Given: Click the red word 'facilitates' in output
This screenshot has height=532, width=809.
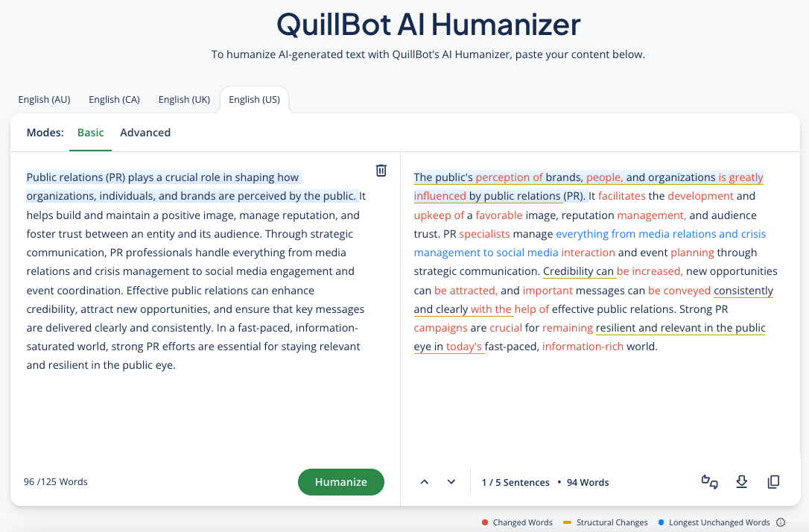Looking at the screenshot, I should coord(622,196).
